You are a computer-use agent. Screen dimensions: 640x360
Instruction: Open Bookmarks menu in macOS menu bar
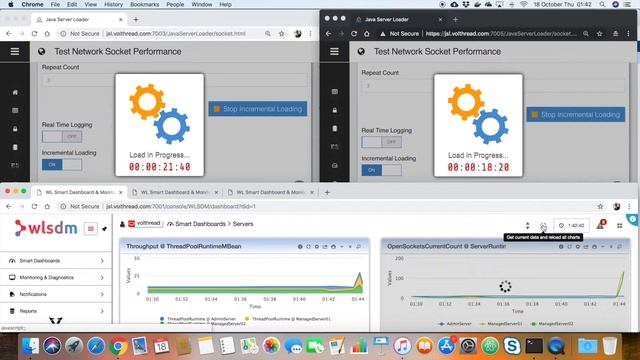pos(144,4)
